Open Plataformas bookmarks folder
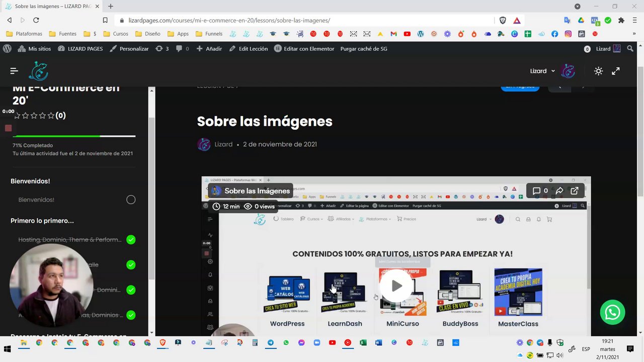The height and width of the screenshot is (362, 644). 24,34
